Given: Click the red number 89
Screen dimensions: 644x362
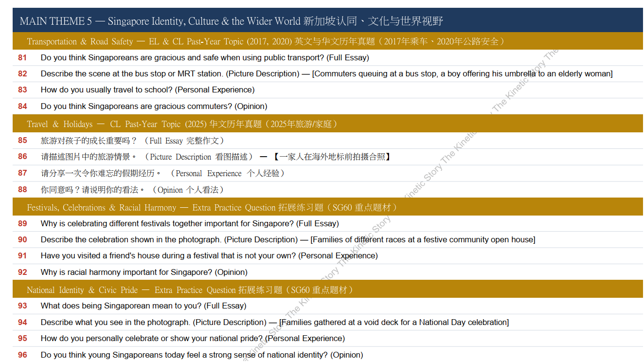Looking at the screenshot, I should pos(22,223).
